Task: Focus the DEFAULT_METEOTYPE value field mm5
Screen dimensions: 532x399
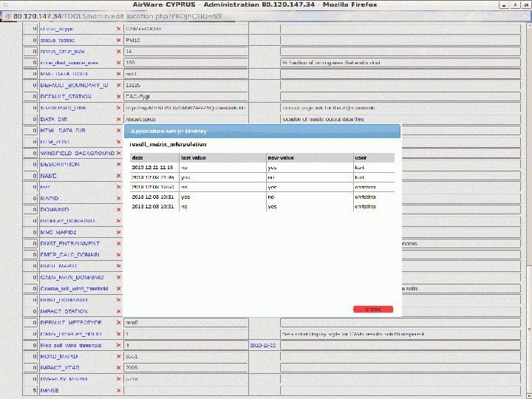Action: (x=185, y=323)
